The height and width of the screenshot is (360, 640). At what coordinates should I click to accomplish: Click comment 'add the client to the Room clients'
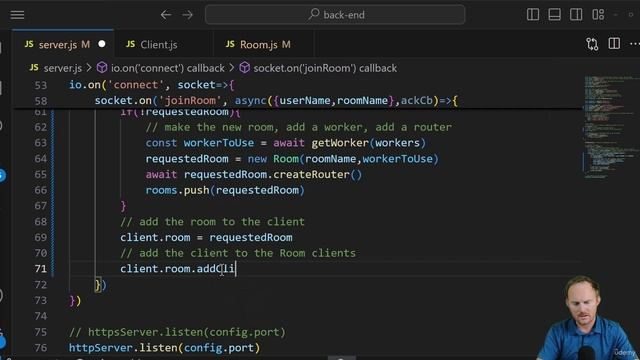coord(238,253)
